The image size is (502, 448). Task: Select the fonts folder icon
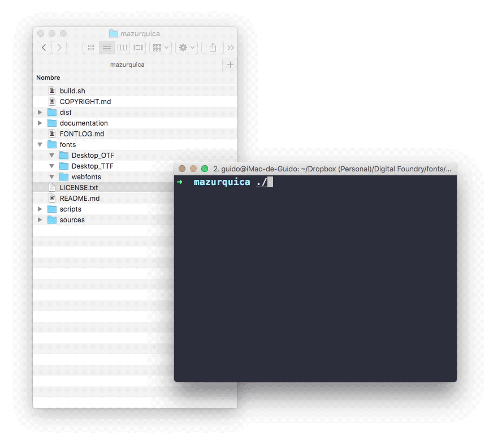(52, 145)
